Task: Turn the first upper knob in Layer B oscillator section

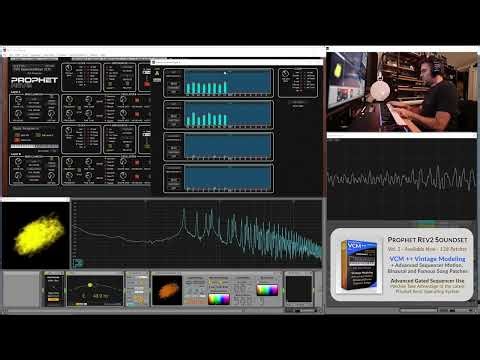Action: (x=69, y=162)
